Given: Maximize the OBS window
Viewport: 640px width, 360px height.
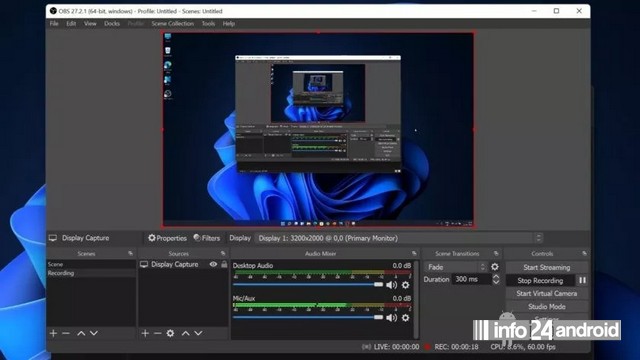Looking at the screenshot, I should (556, 11).
